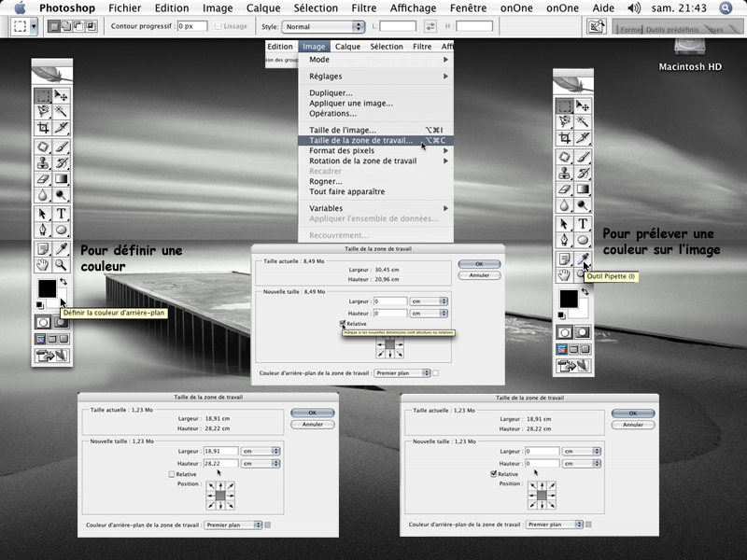Open the Style dropdown showing Normal
The height and width of the screenshot is (560, 747).
(323, 27)
